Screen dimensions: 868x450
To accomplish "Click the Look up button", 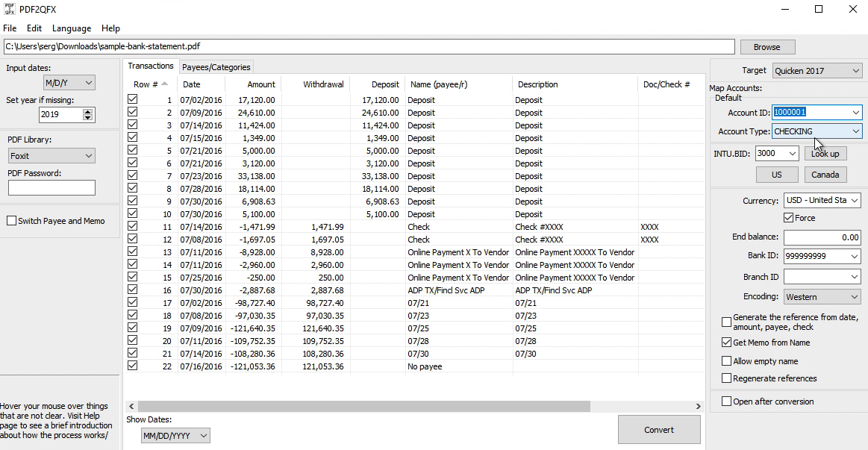I will tap(825, 153).
